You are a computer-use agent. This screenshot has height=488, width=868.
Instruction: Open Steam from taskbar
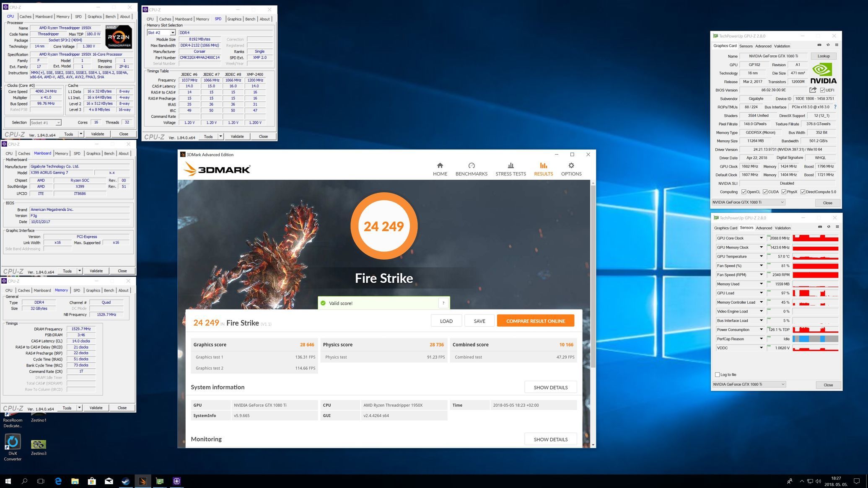pos(126,481)
